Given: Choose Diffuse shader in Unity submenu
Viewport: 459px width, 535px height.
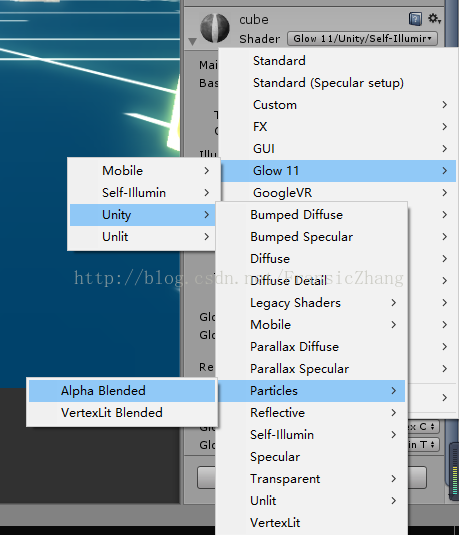Looking at the screenshot, I should point(311,259).
